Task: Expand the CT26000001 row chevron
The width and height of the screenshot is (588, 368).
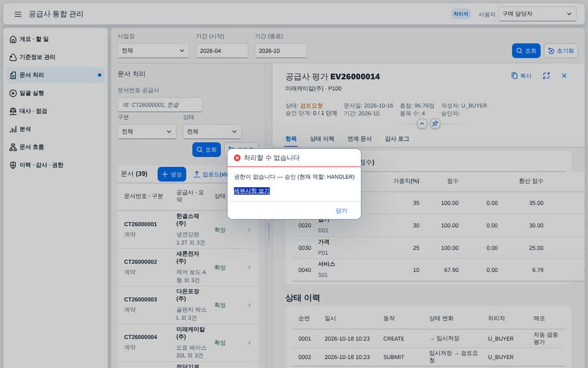Action: pyautogui.click(x=249, y=230)
